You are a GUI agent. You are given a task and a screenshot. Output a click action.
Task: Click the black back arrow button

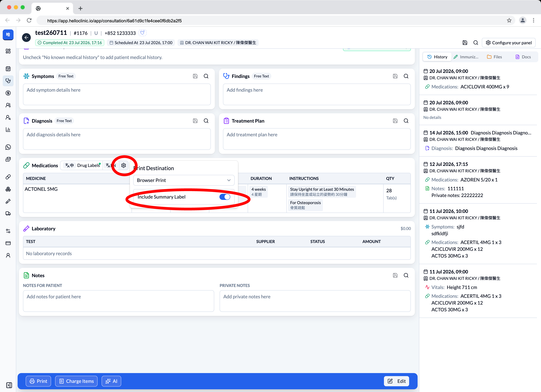click(x=26, y=38)
